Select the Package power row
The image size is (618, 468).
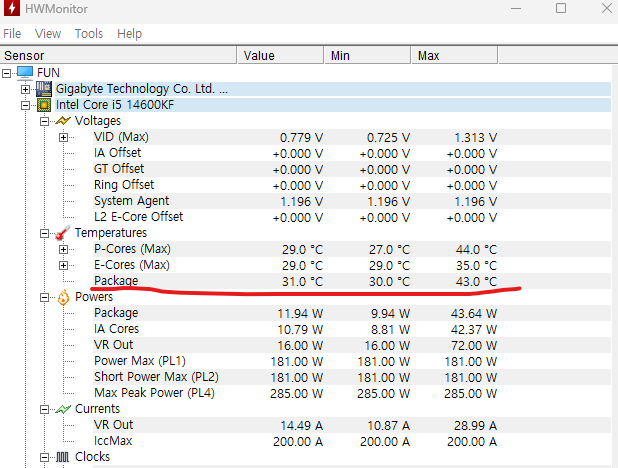(352, 313)
